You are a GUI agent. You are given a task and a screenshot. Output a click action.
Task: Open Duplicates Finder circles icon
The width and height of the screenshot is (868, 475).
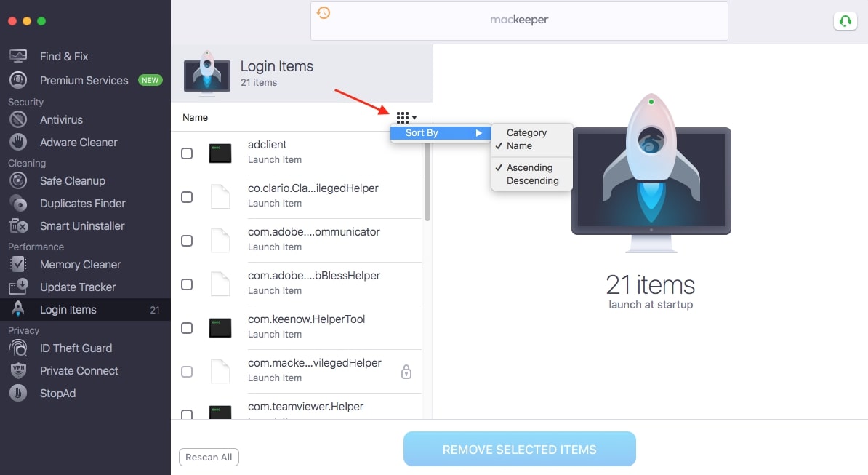point(17,203)
